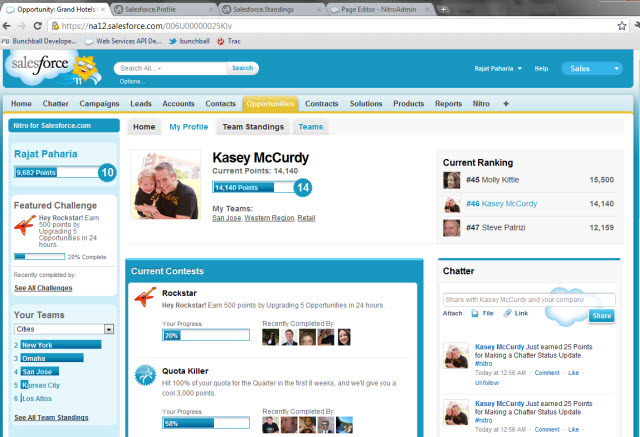Switch to the Salesforce.Profile browser tab
Screen dimensions: 640x437
click(x=164, y=9)
